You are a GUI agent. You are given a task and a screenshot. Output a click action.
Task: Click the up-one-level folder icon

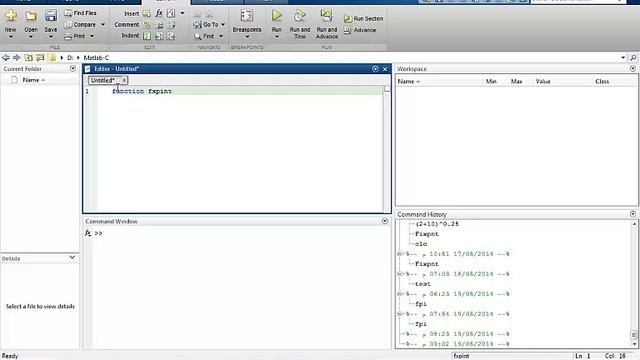(x=29, y=58)
